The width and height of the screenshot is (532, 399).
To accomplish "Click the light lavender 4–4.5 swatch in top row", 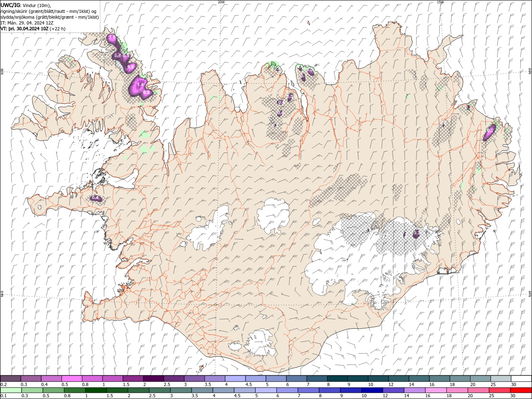I will pos(235,379).
